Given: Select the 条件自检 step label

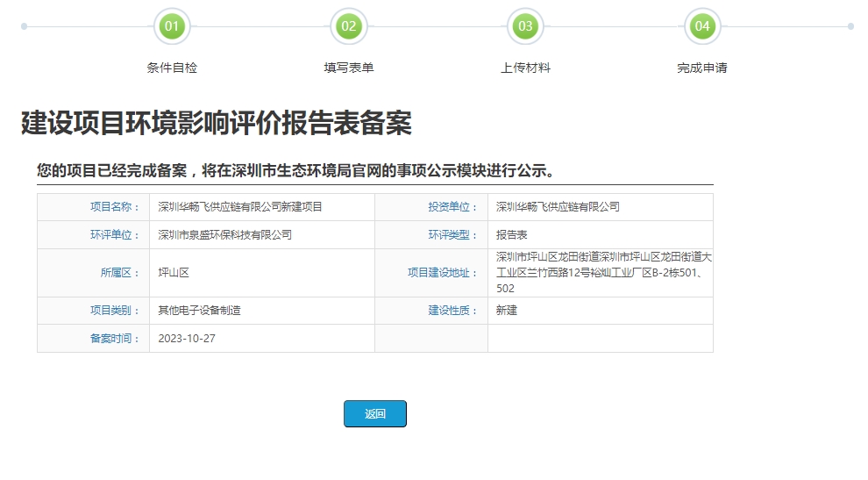Looking at the screenshot, I should point(172,68).
